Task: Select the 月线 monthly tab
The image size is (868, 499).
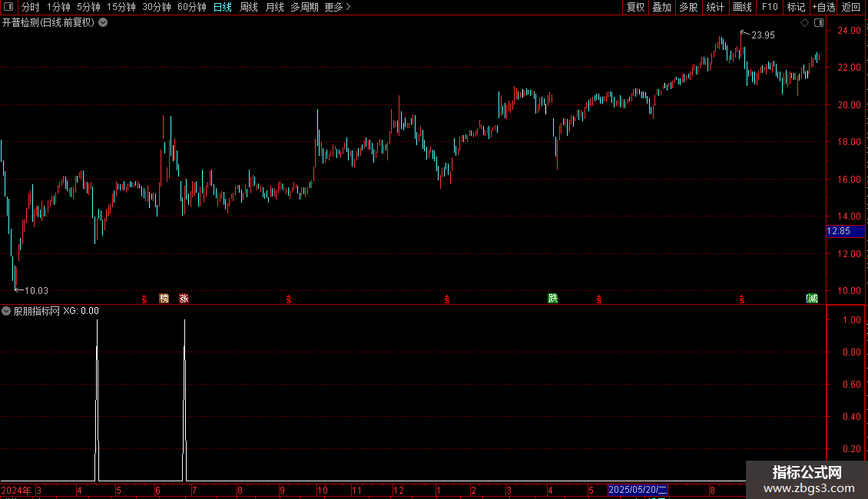Action: click(274, 7)
